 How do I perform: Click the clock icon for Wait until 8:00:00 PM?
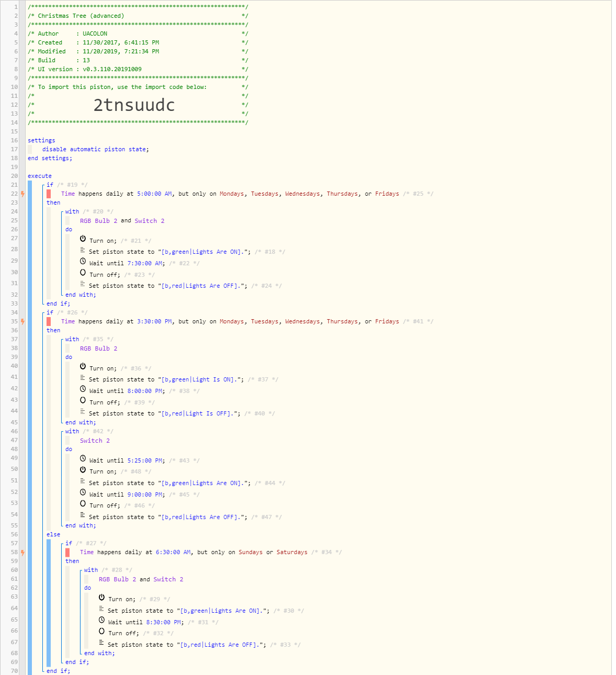point(83,389)
